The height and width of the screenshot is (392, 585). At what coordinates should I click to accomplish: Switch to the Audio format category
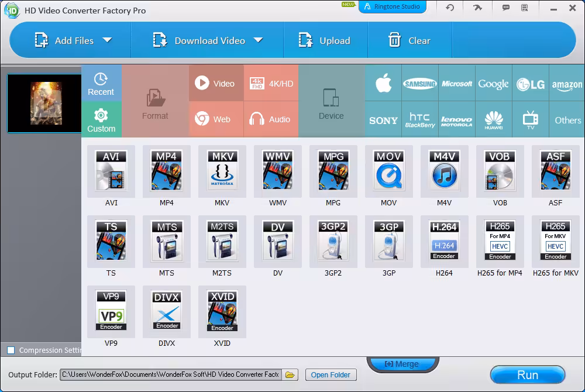270,119
